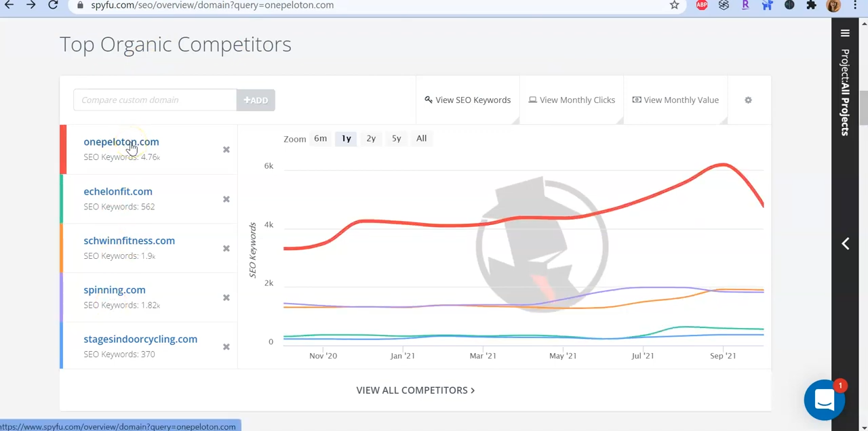Click the 'Top Organic Competitors' heading

176,44
